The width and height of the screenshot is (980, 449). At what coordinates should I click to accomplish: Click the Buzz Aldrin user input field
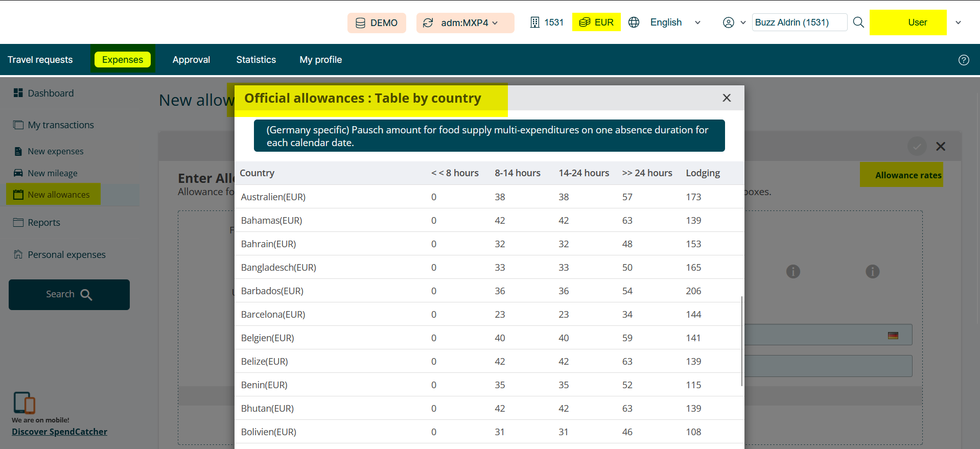(x=799, y=22)
